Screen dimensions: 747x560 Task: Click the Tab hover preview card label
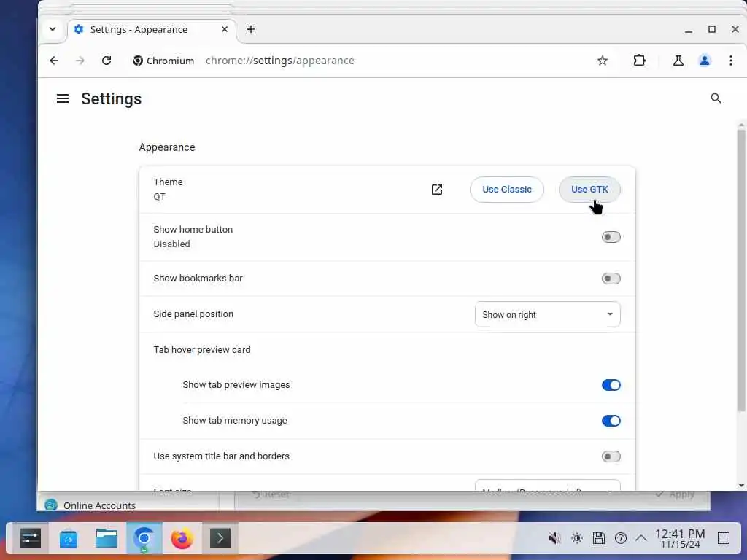[202, 349]
